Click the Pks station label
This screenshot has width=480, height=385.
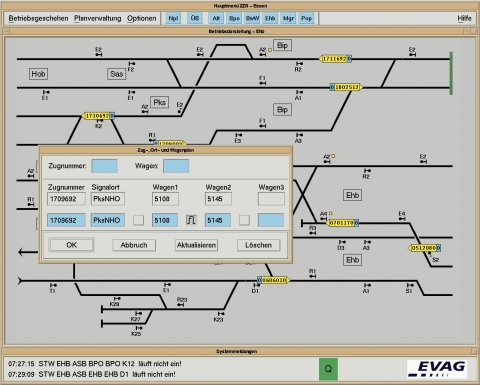pos(159,102)
